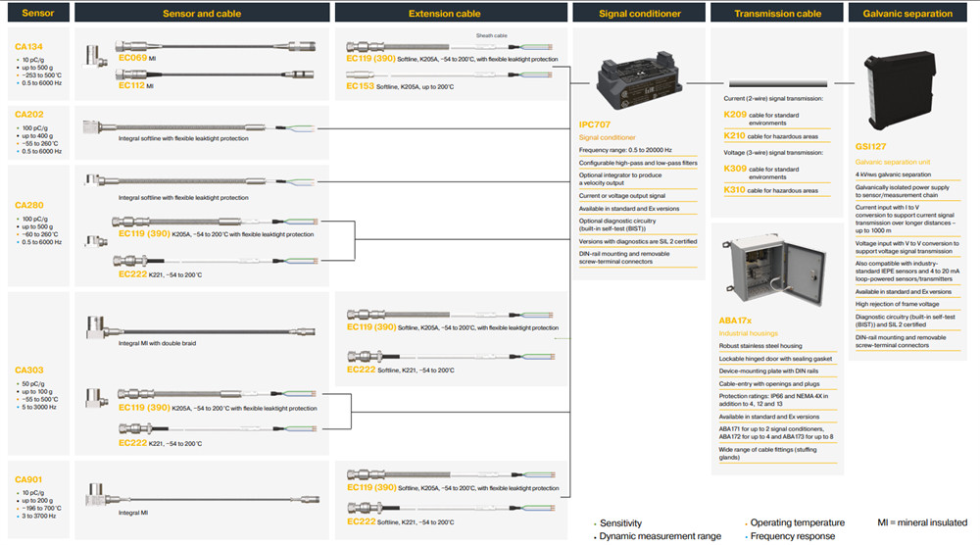Click the EC112 MI cable label
Screen dimensions: 980x545
point(131,85)
